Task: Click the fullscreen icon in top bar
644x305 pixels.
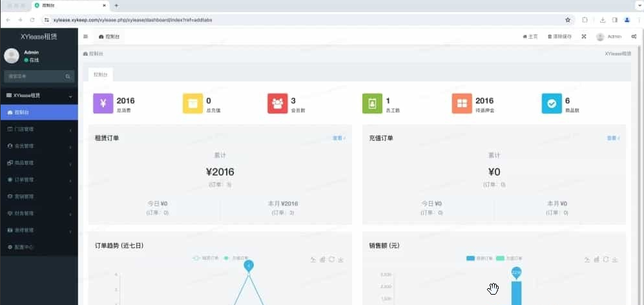Action: 584,36
